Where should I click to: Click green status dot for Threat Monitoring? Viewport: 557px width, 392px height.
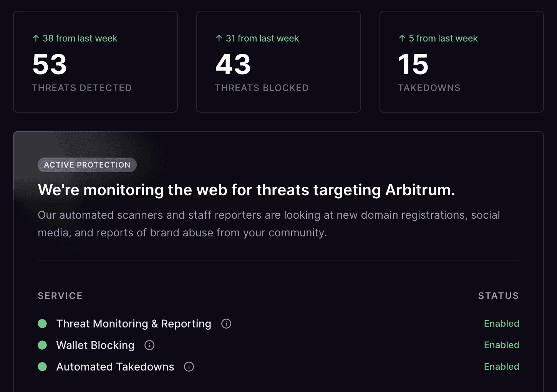point(42,324)
